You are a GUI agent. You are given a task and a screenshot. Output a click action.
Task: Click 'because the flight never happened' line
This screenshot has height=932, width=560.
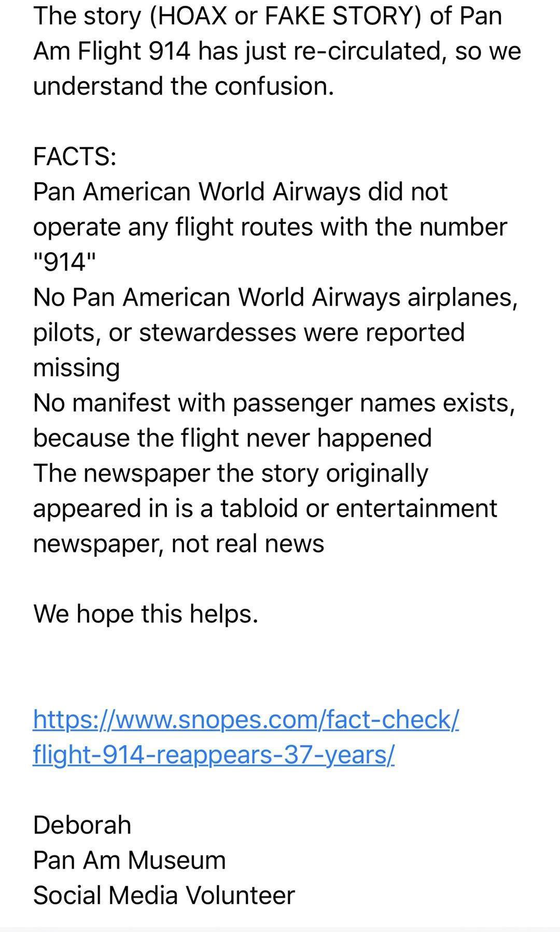tap(232, 438)
